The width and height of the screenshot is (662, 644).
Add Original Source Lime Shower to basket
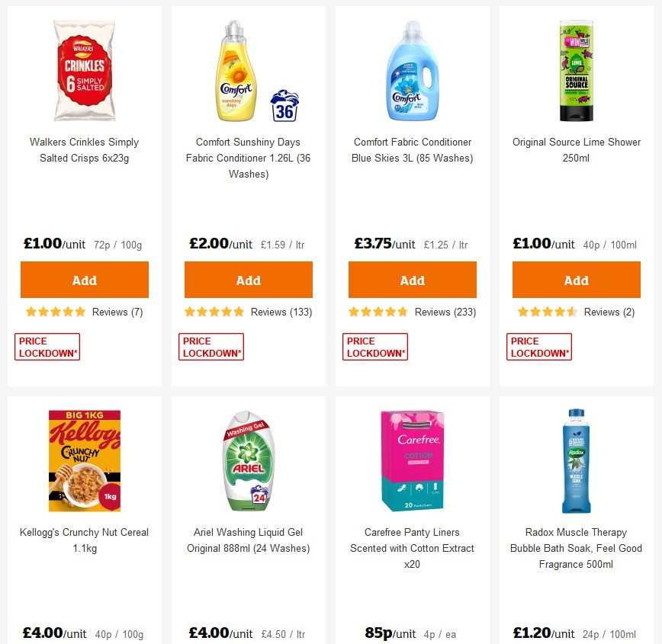click(x=576, y=280)
